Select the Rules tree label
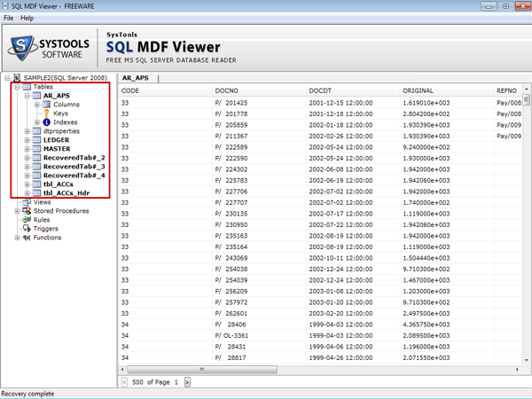Viewport: 532px width, 399px height. coord(42,220)
